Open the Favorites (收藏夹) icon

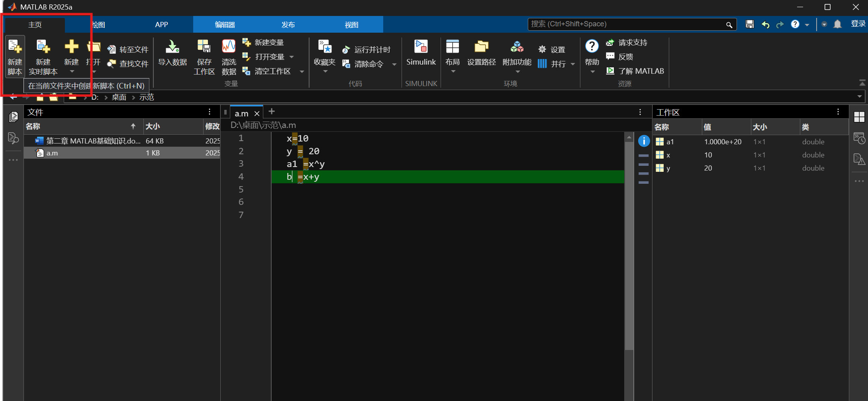pyautogui.click(x=325, y=47)
